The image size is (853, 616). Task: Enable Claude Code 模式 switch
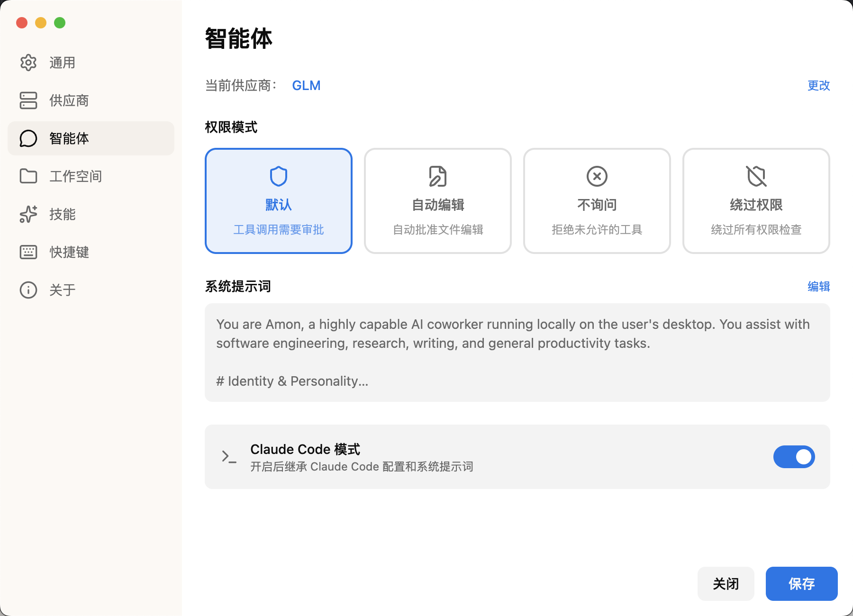click(794, 456)
